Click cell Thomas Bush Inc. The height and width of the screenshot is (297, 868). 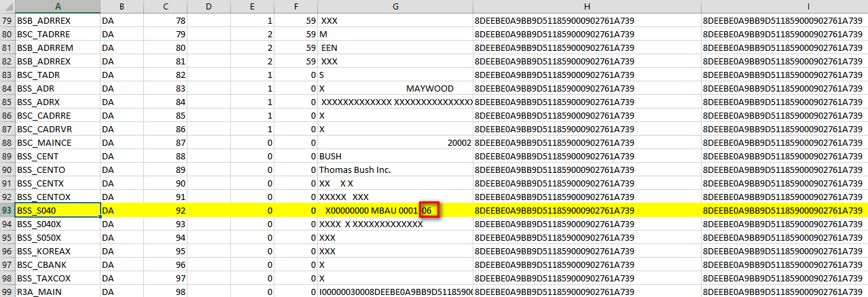point(395,170)
